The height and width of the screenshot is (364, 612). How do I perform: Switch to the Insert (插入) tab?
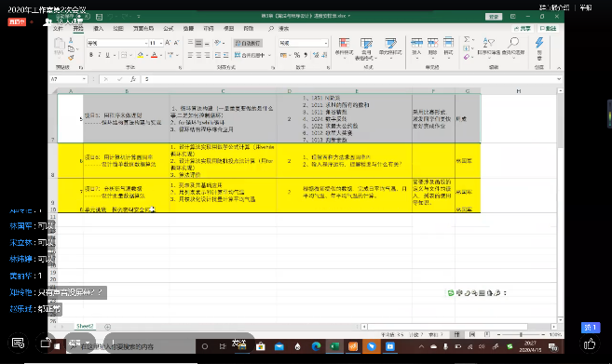[98, 29]
